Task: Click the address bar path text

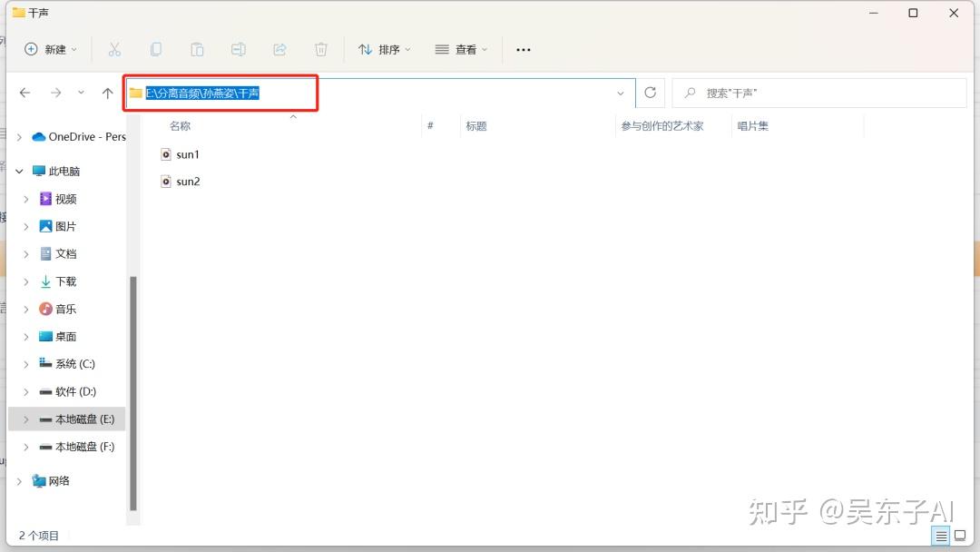Action: click(x=201, y=94)
